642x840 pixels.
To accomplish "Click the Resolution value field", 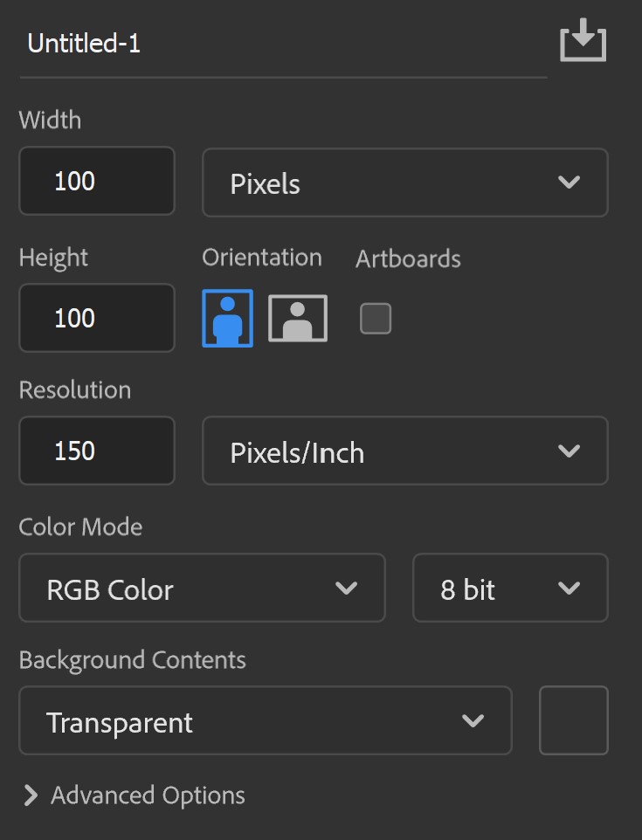I will pos(97,451).
